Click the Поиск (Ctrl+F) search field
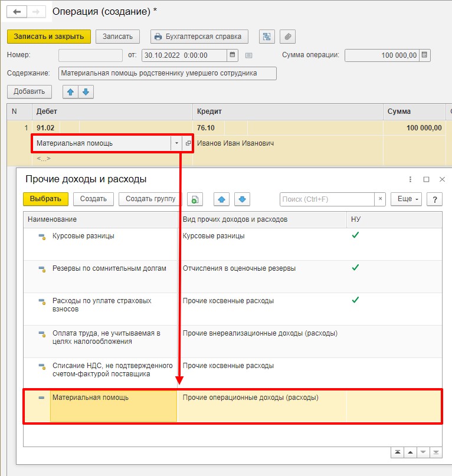 tap(327, 199)
